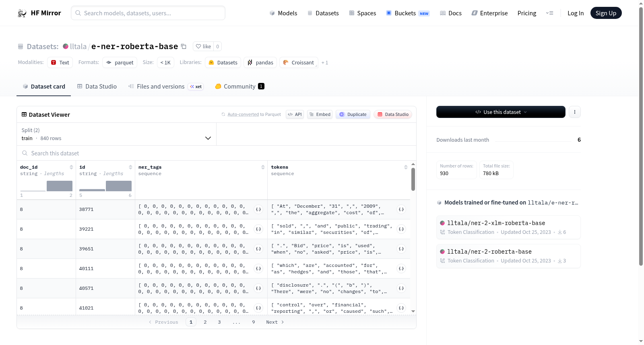The width and height of the screenshot is (644, 345).
Task: Expand JSON for ner_tags in row 40111
Action: click(258, 269)
